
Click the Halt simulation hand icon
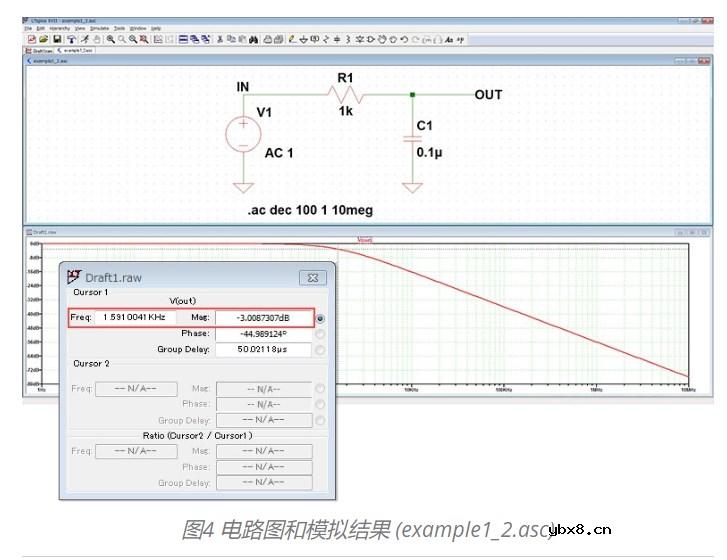[96, 40]
